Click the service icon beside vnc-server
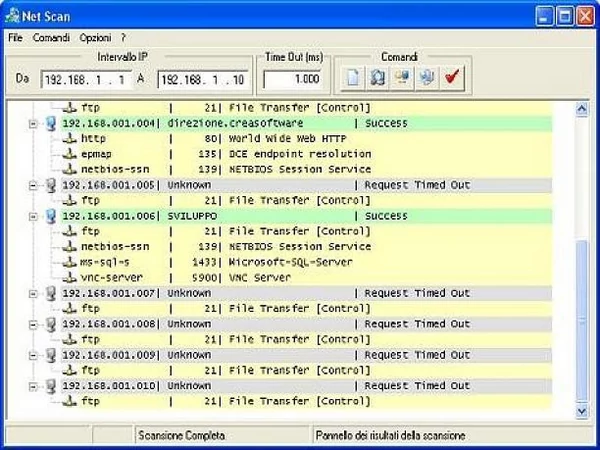 (70, 277)
